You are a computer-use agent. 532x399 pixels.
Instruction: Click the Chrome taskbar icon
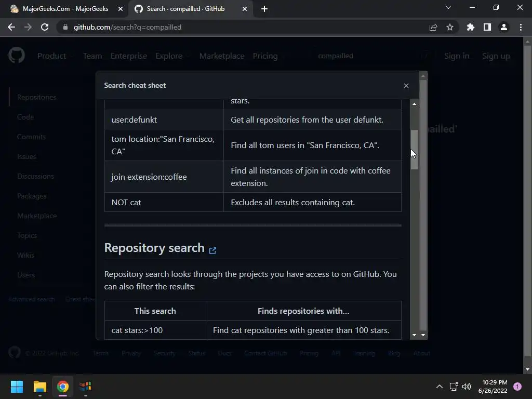click(63, 387)
